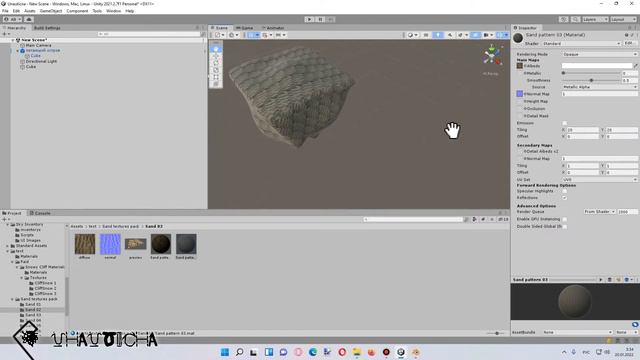This screenshot has height=360, width=640.
Task: Adjust the Smoothness slider
Action: (591, 80)
